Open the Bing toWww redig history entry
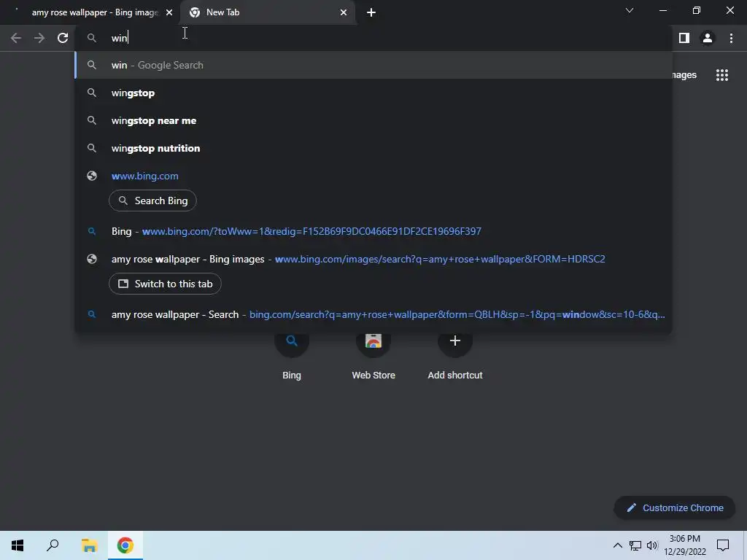The height and width of the screenshot is (560, 747). coord(373,231)
